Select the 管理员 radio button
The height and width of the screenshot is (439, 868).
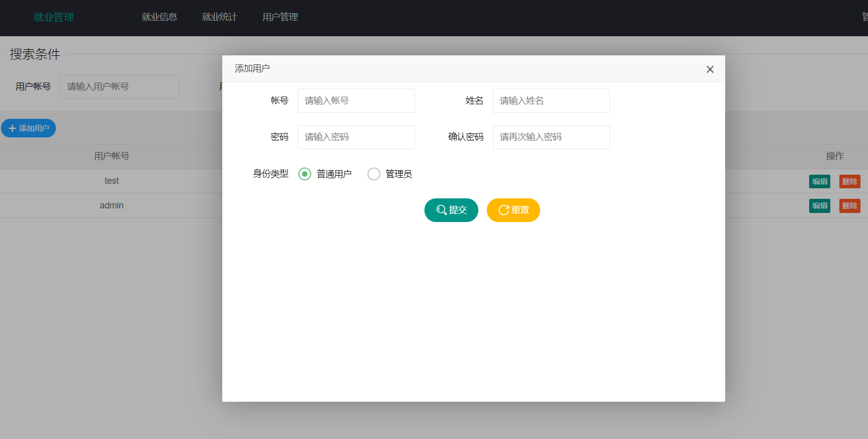pyautogui.click(x=374, y=174)
